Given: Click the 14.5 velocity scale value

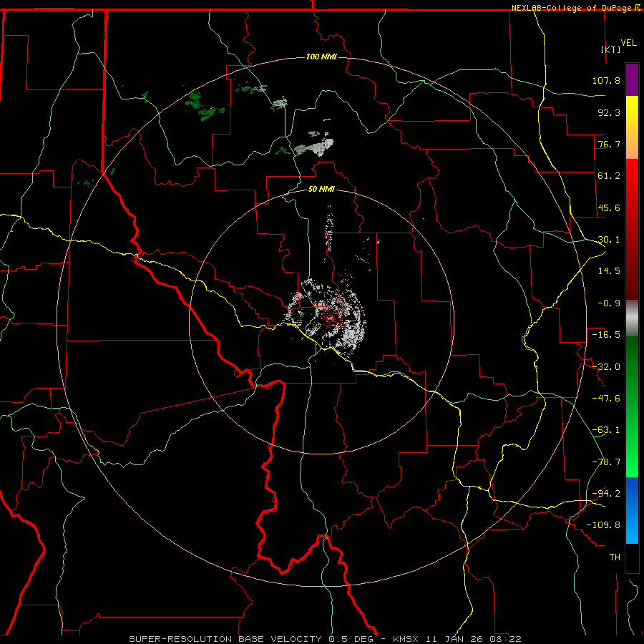Looking at the screenshot, I should 609,271.
